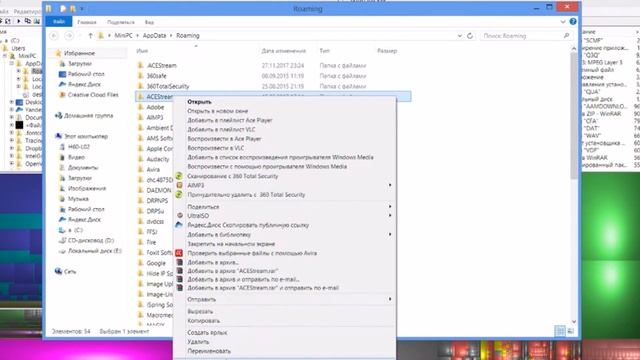
Task: Go back with the Back arrow
Action: coord(54,36)
